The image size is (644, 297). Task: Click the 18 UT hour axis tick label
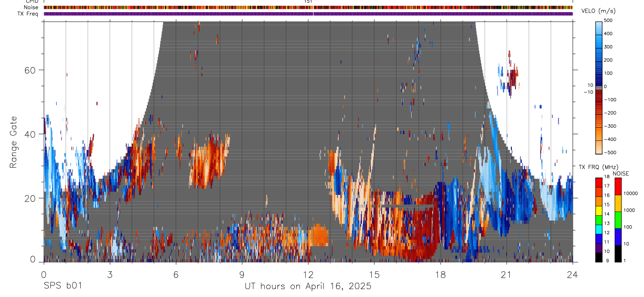(x=440, y=274)
